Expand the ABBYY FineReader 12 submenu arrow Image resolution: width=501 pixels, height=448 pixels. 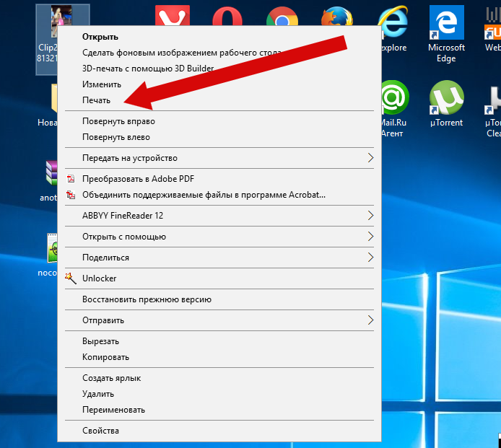(x=370, y=216)
